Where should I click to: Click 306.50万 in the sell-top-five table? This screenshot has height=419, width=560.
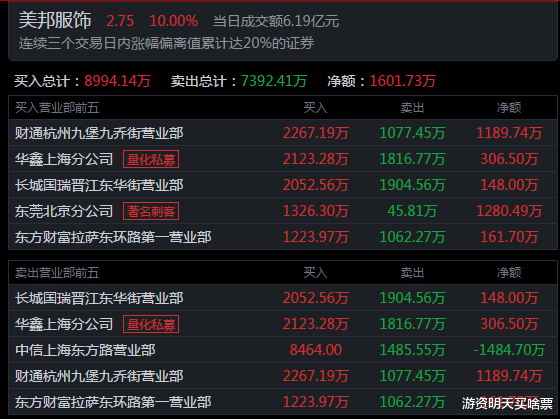coord(509,324)
